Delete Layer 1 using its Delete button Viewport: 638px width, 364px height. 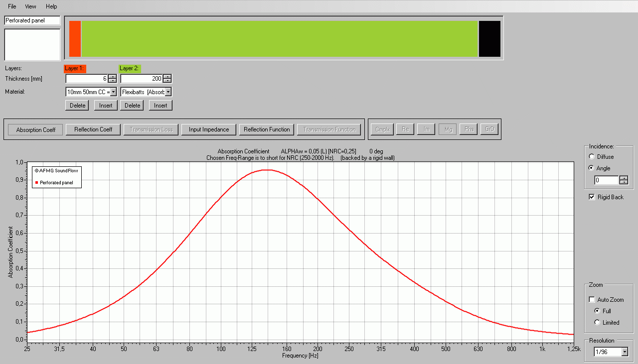77,105
